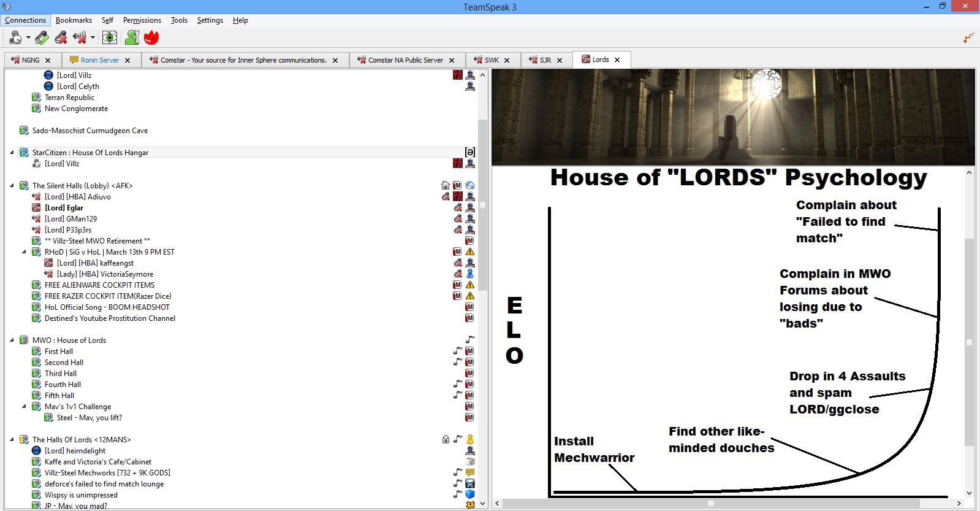Image resolution: width=980 pixels, height=511 pixels.
Task: Click the info panel horizontal scrollbar thumb
Action: pos(711,504)
